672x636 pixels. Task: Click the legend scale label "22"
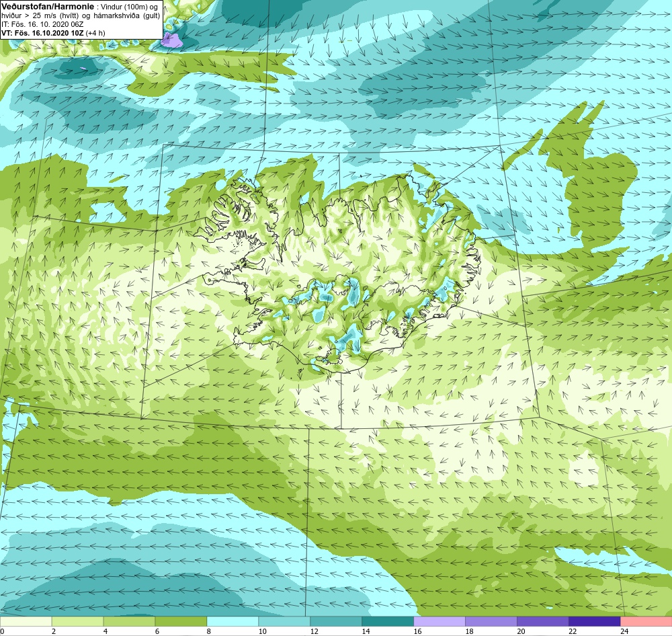pyautogui.click(x=573, y=631)
